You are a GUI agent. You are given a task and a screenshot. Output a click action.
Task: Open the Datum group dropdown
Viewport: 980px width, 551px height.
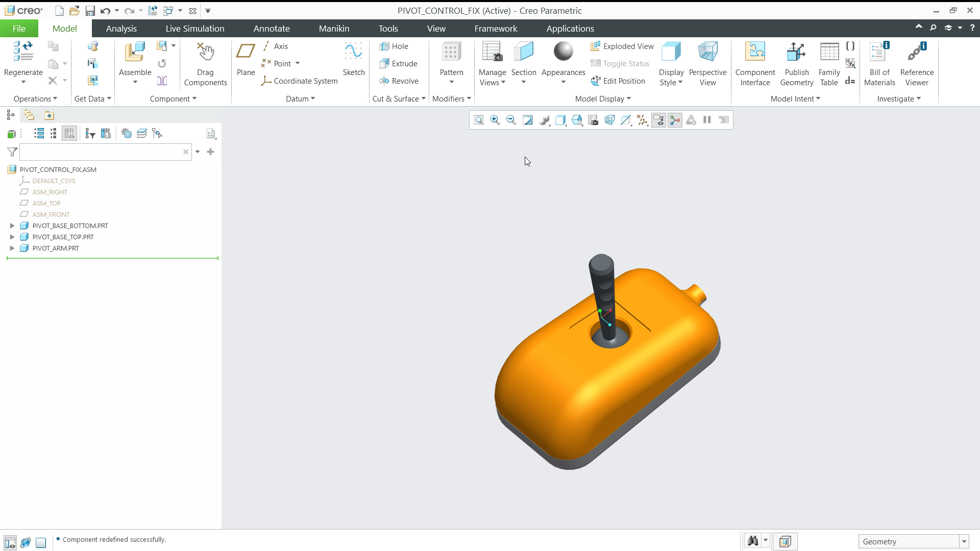(x=300, y=98)
